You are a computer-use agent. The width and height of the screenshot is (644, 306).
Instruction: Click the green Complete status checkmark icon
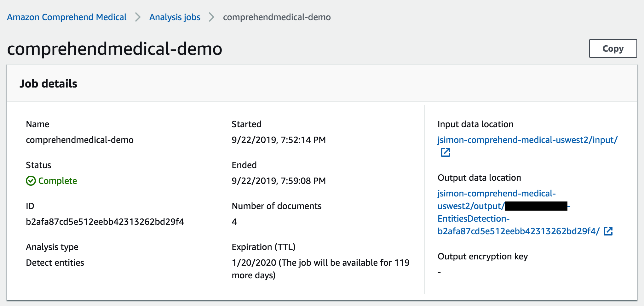[x=31, y=181]
